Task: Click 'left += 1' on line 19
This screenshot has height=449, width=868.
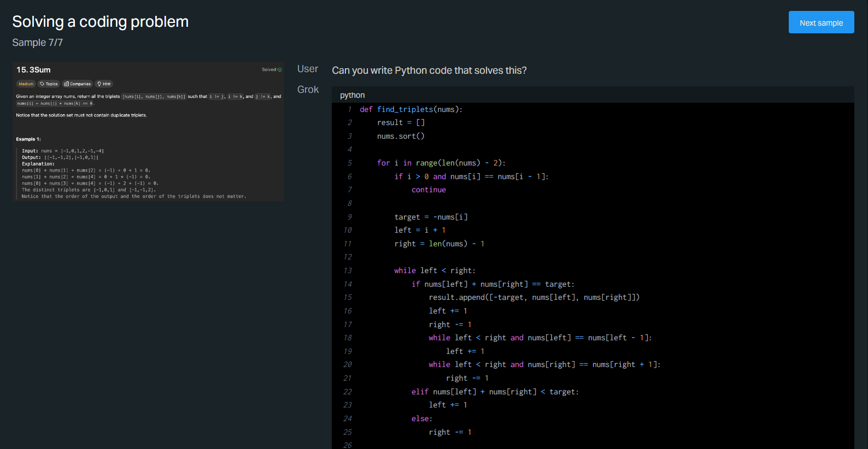Action: 465,351
